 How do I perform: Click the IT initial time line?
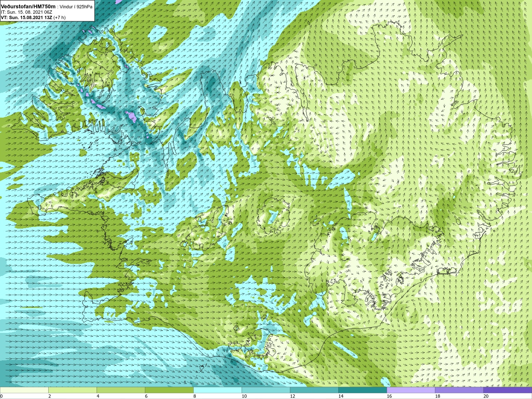[x=27, y=12]
